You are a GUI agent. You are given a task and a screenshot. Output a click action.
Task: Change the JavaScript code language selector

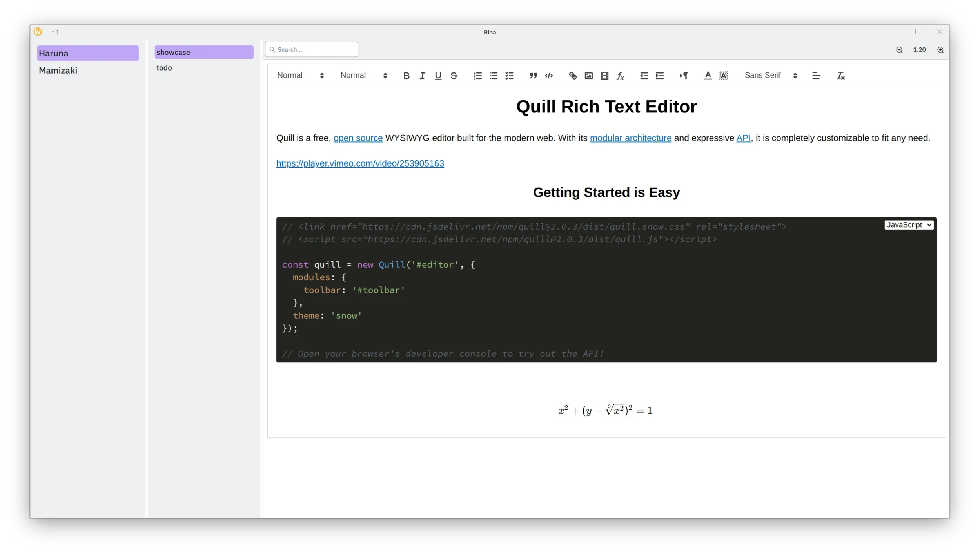pyautogui.click(x=909, y=225)
